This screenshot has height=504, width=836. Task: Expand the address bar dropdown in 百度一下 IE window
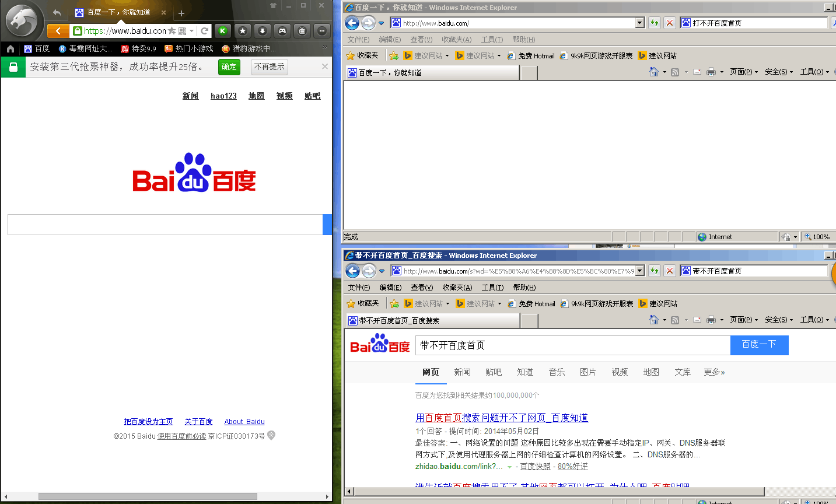click(x=640, y=23)
